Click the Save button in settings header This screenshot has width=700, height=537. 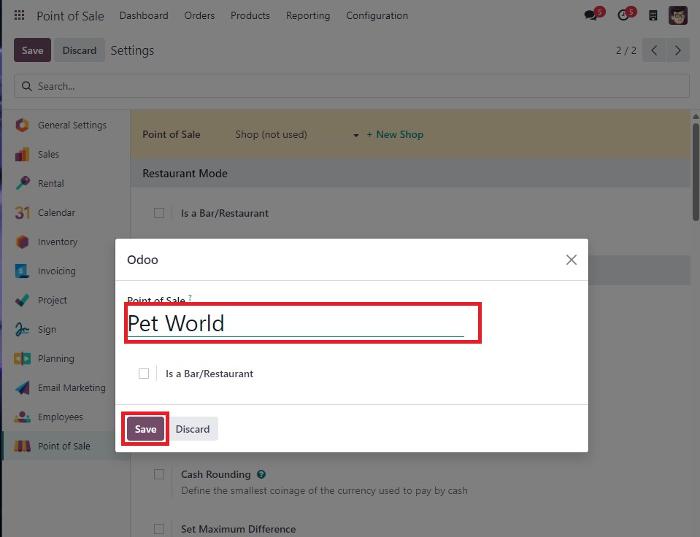(32, 50)
